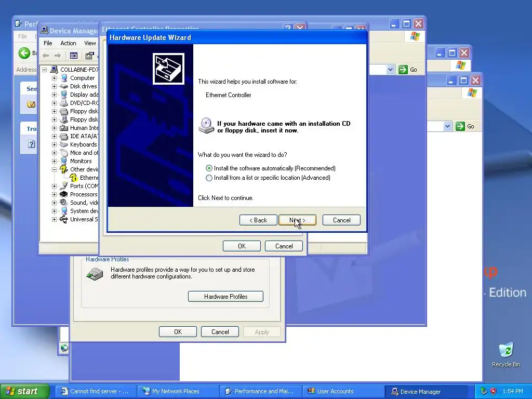Click OK in Ethernet Controller Properties dialog
The width and height of the screenshot is (532, 399).
tap(242, 246)
